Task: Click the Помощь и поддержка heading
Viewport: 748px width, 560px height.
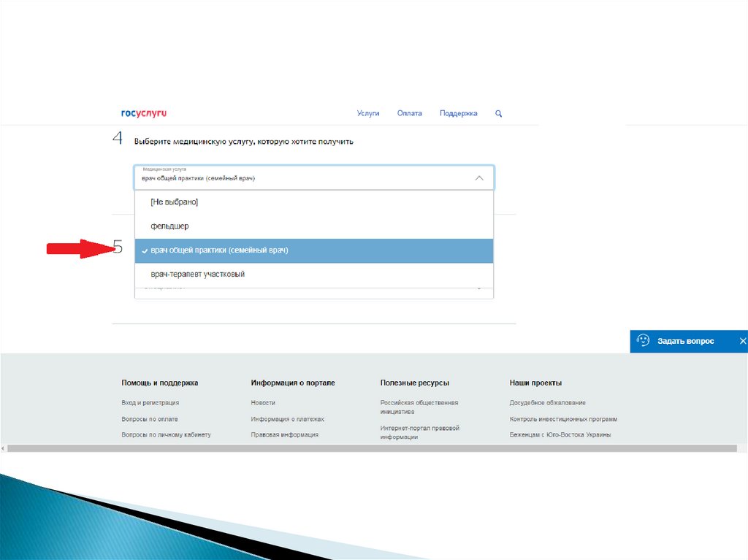Action: click(x=159, y=383)
